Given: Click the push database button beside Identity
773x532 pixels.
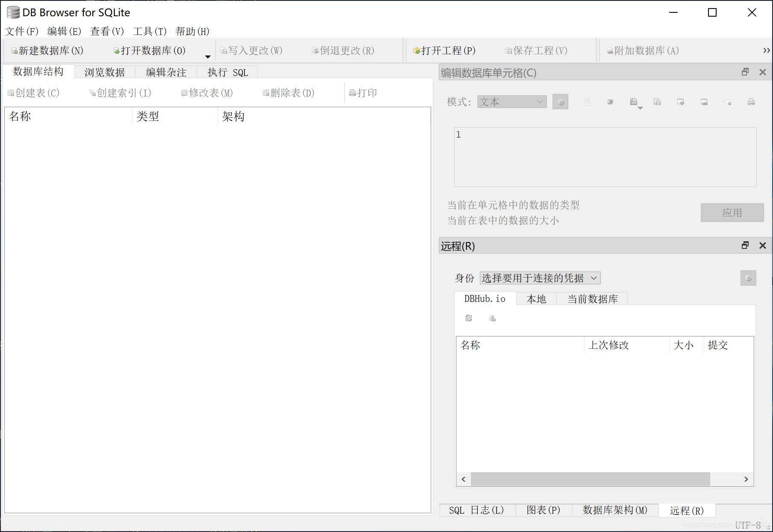Looking at the screenshot, I should tap(748, 278).
